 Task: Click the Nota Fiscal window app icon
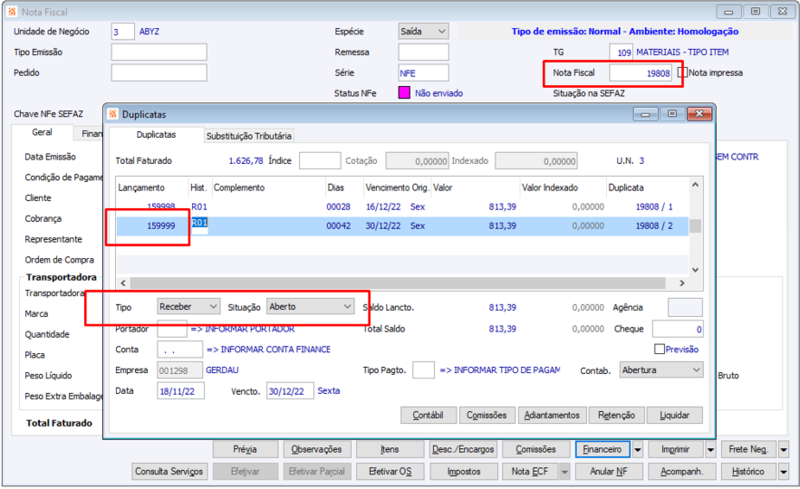click(x=12, y=11)
